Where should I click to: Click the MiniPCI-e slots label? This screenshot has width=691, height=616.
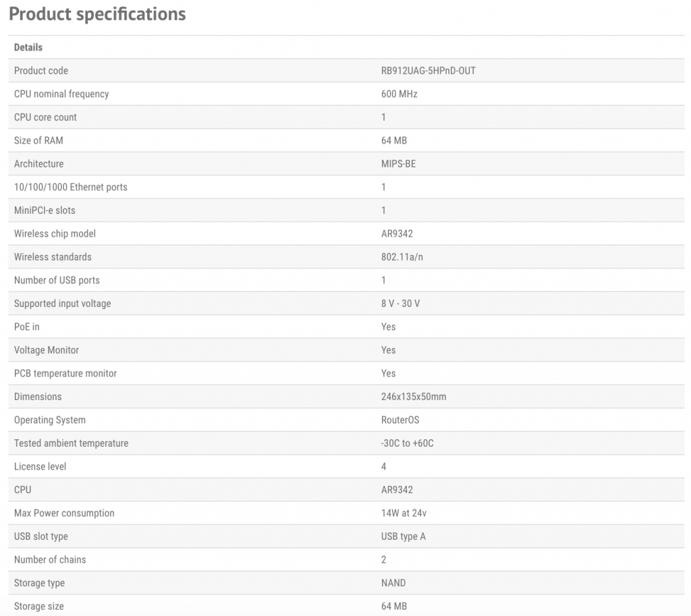click(45, 211)
